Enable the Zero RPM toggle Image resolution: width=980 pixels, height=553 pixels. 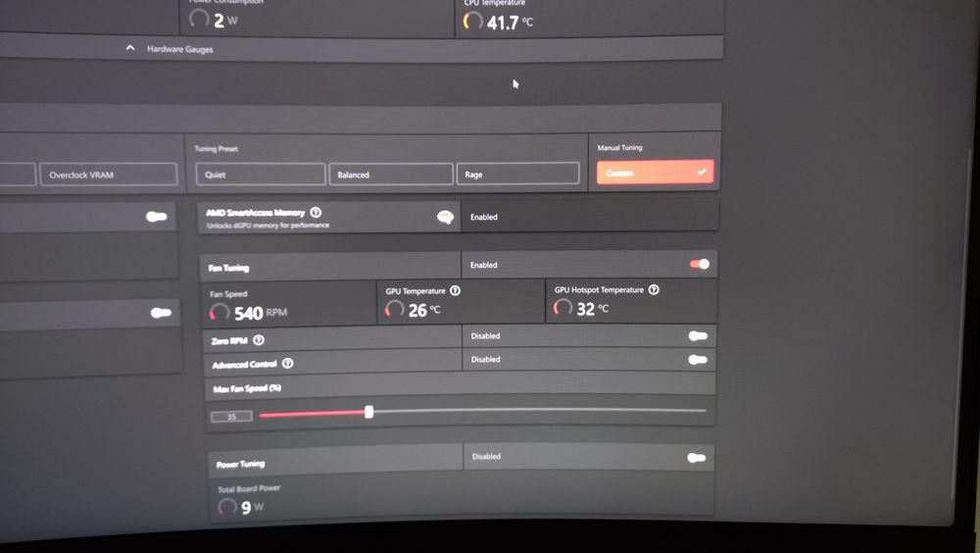point(698,336)
